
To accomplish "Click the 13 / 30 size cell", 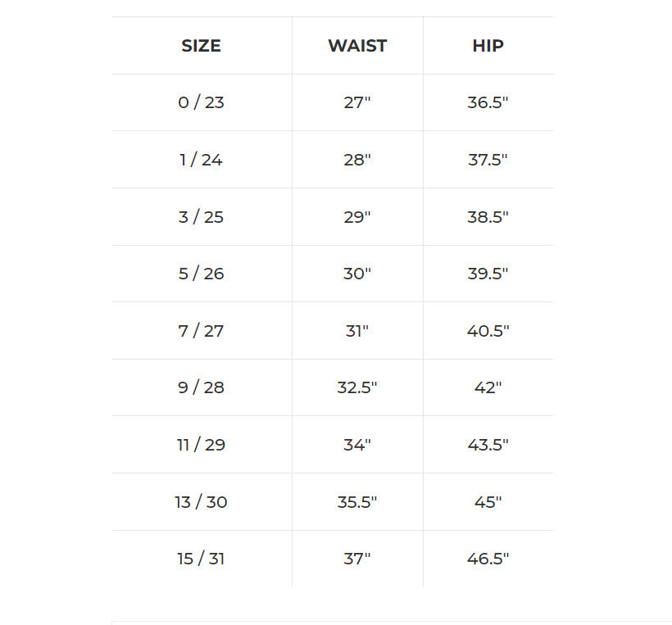I will point(201,502).
